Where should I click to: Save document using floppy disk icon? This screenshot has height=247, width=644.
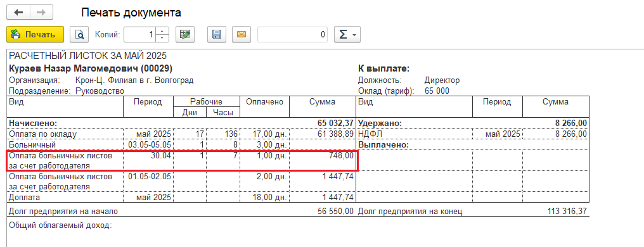[216, 34]
